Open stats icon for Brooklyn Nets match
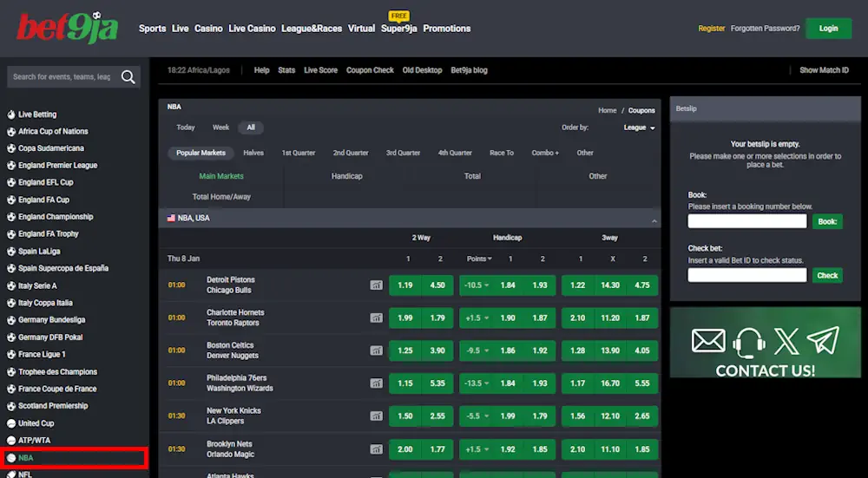Image resolution: width=868 pixels, height=478 pixels. 377,449
